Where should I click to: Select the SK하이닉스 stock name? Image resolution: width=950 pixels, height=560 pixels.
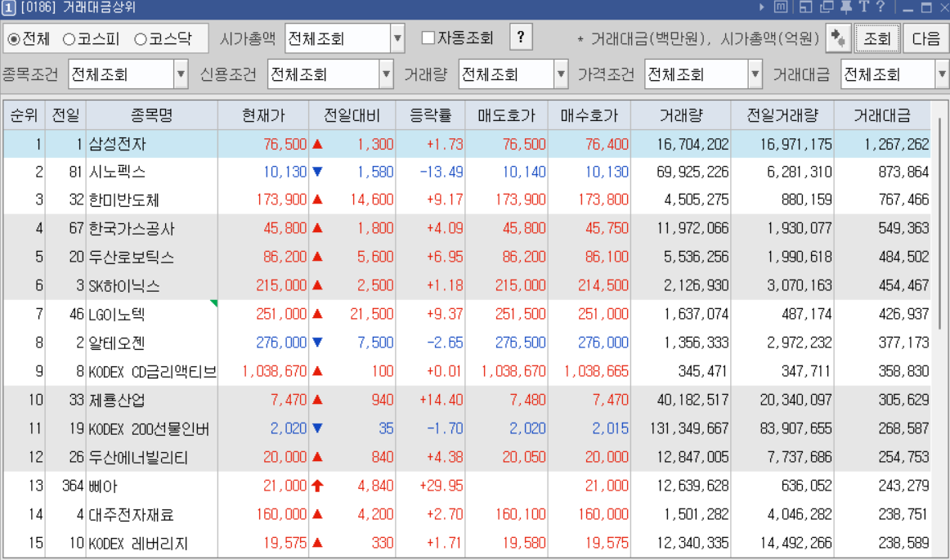click(124, 285)
